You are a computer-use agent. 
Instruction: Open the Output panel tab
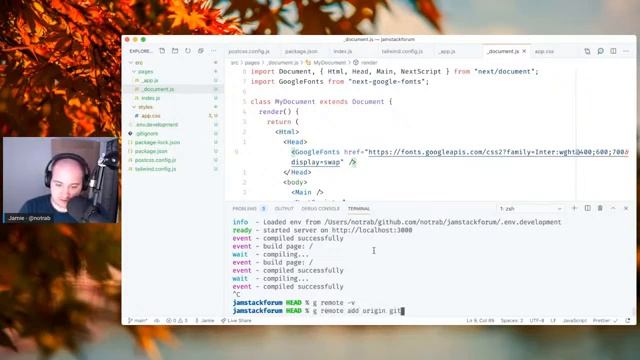coord(284,209)
